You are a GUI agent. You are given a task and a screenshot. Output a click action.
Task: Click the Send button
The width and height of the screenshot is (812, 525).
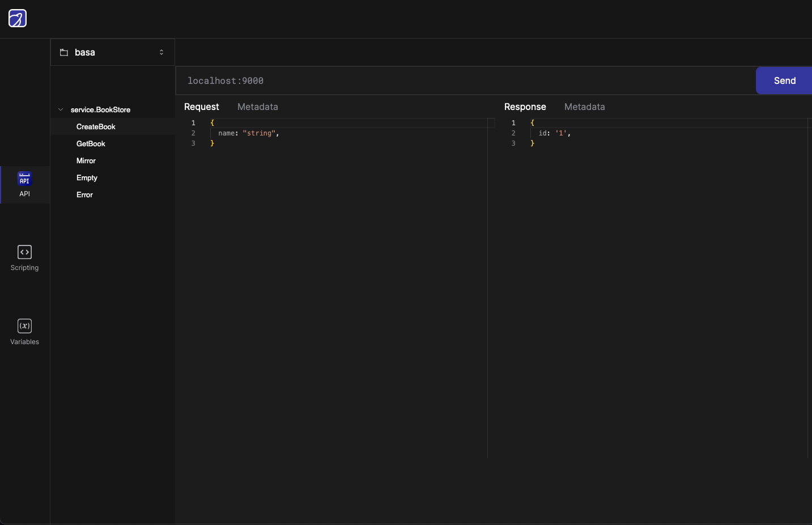[784, 81]
